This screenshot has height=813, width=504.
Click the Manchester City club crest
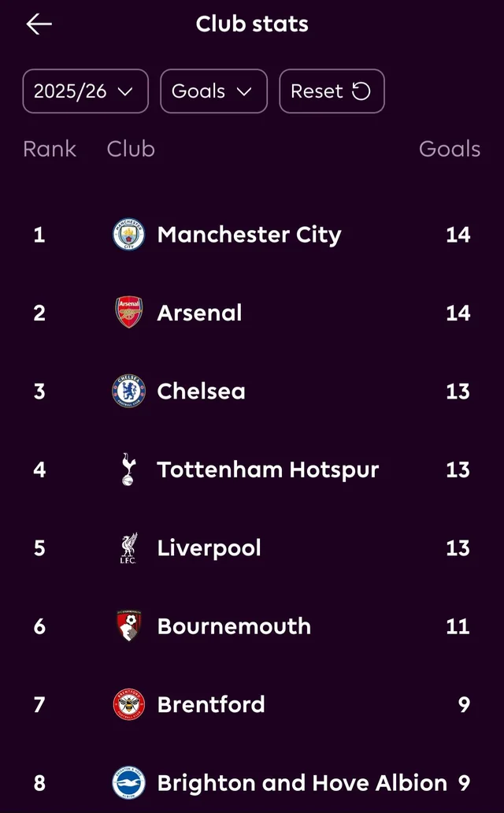pos(128,234)
